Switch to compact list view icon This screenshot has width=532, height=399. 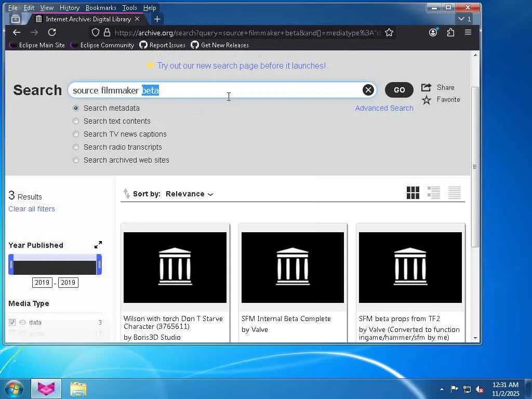455,193
